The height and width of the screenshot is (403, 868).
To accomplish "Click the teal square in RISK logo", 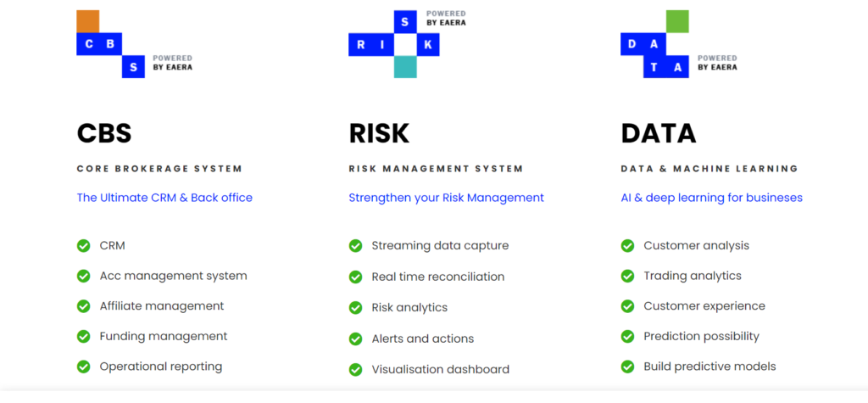I will coord(405,66).
